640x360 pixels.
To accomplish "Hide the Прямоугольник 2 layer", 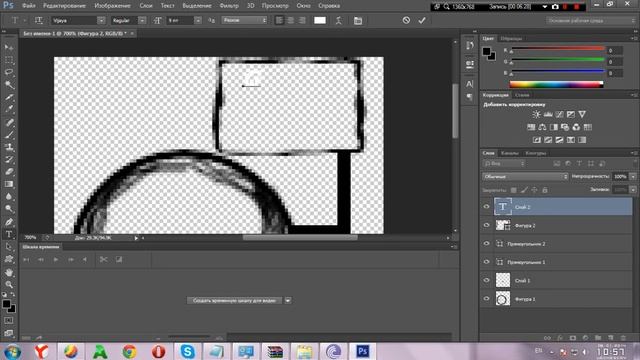I will click(486, 243).
